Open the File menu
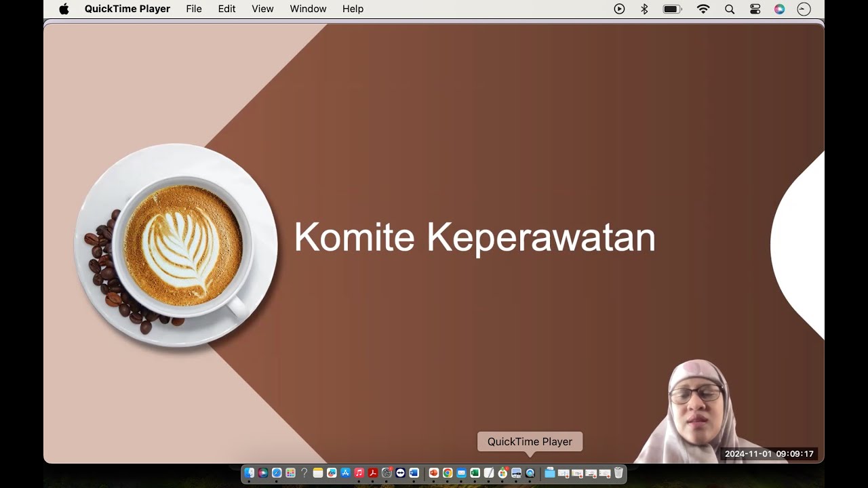 pyautogui.click(x=194, y=9)
